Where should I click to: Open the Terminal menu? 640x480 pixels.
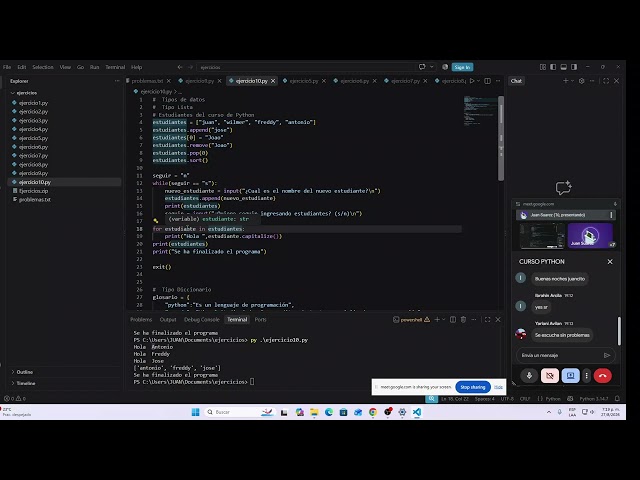[x=115, y=67]
